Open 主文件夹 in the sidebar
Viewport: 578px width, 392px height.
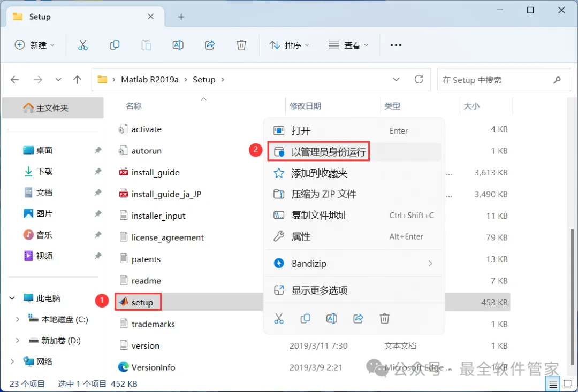point(52,108)
